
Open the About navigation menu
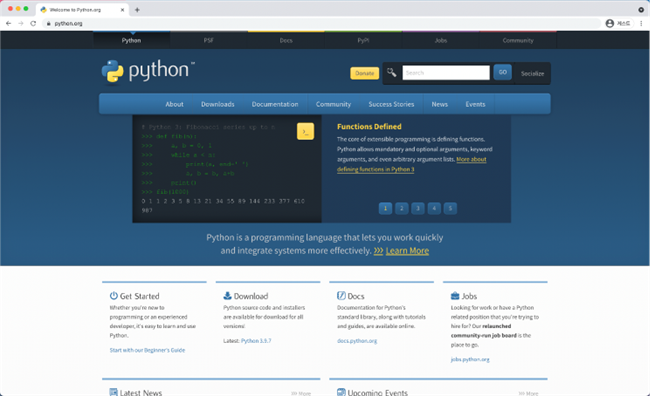click(x=174, y=104)
